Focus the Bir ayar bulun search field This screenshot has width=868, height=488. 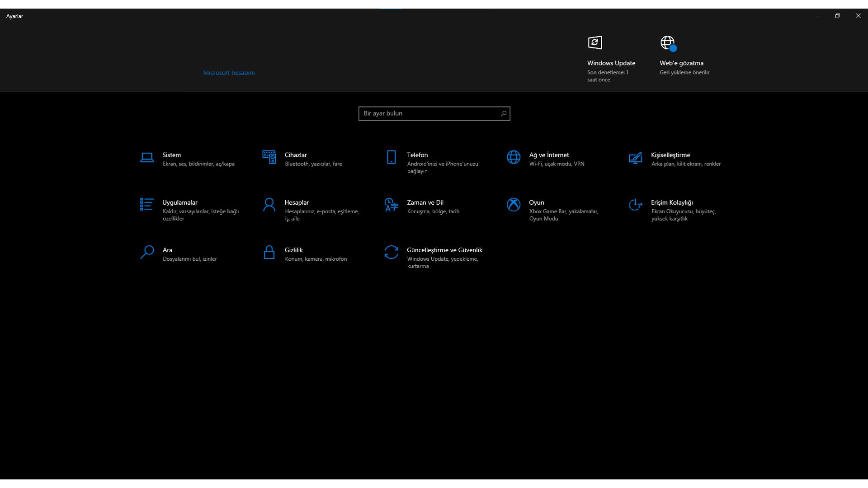429,113
